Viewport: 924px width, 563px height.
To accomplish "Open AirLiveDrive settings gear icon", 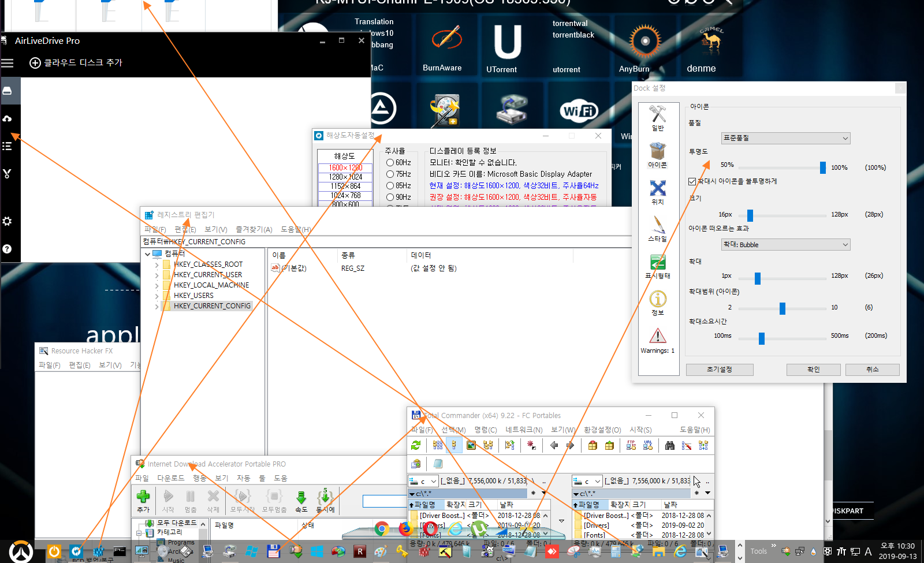I will tap(7, 221).
